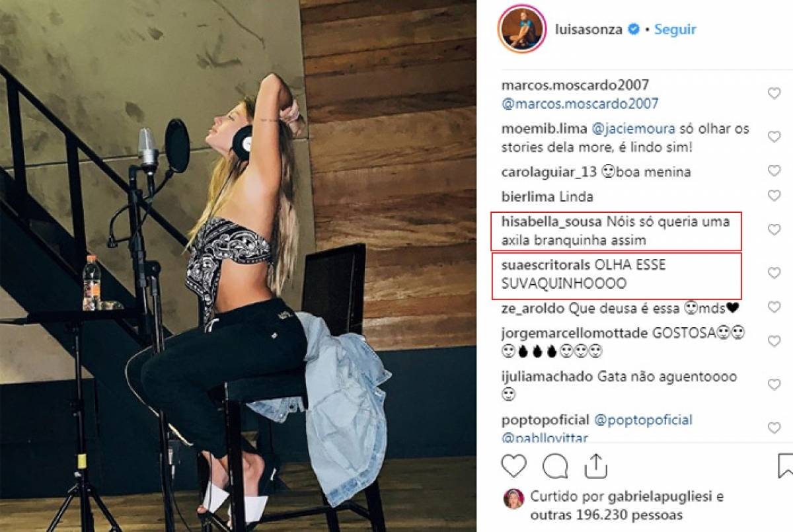Follow luisasonza with the Seguir button

675,30
